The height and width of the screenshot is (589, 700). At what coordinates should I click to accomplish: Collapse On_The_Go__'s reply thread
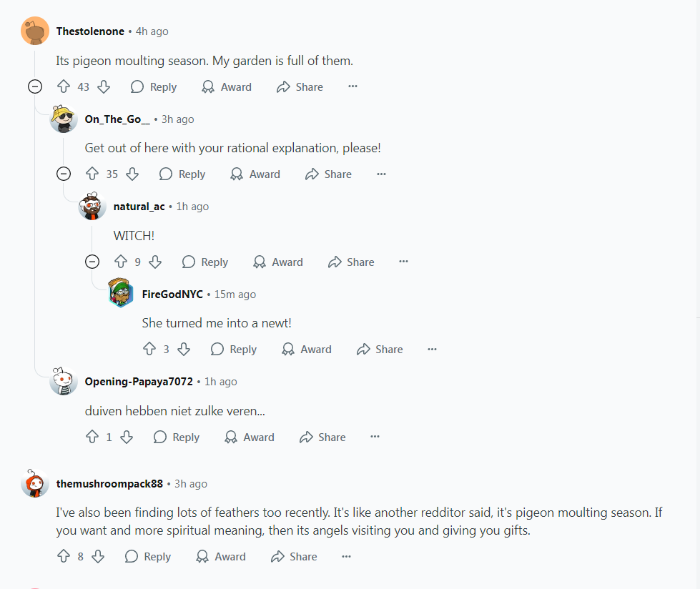[64, 174]
